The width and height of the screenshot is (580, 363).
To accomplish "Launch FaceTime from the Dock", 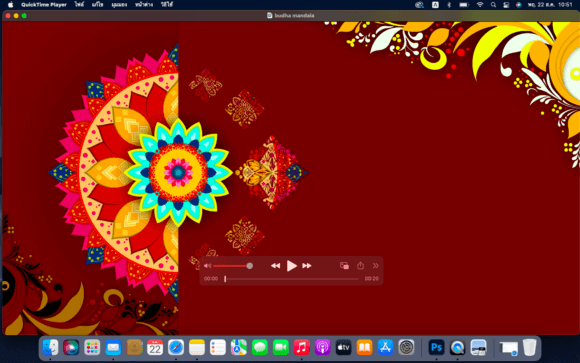I will 281,347.
